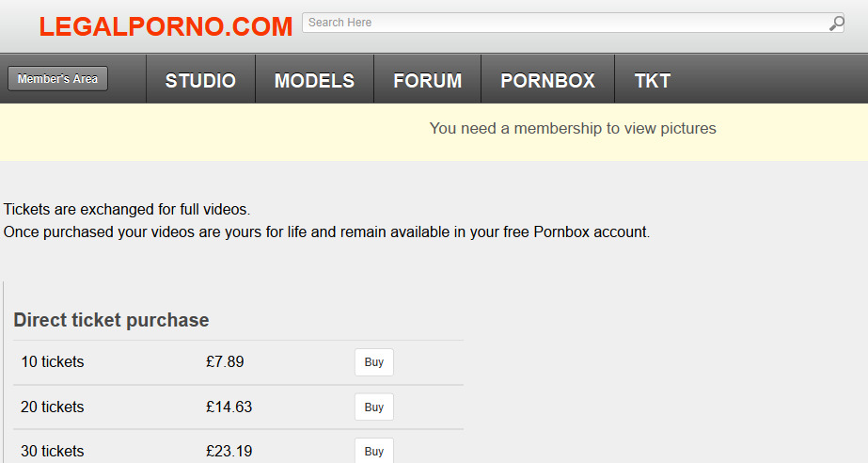Open the Member's Area button

[57, 79]
